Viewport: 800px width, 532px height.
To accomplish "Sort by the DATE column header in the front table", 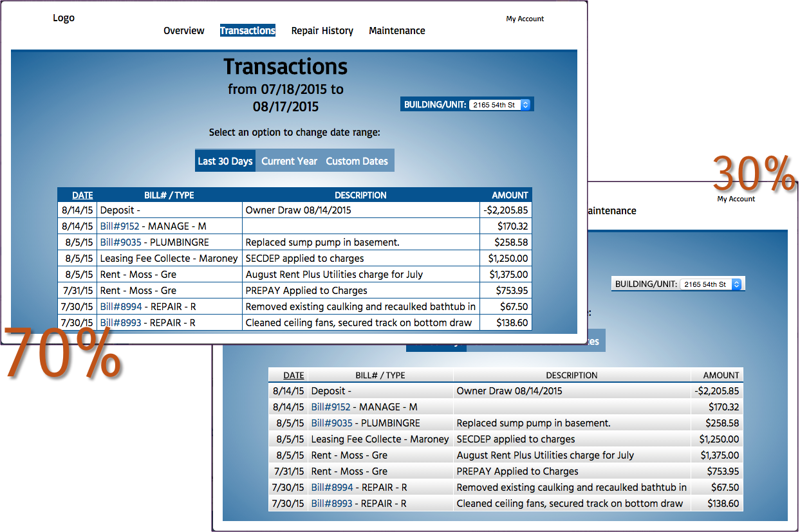I will tap(82, 195).
